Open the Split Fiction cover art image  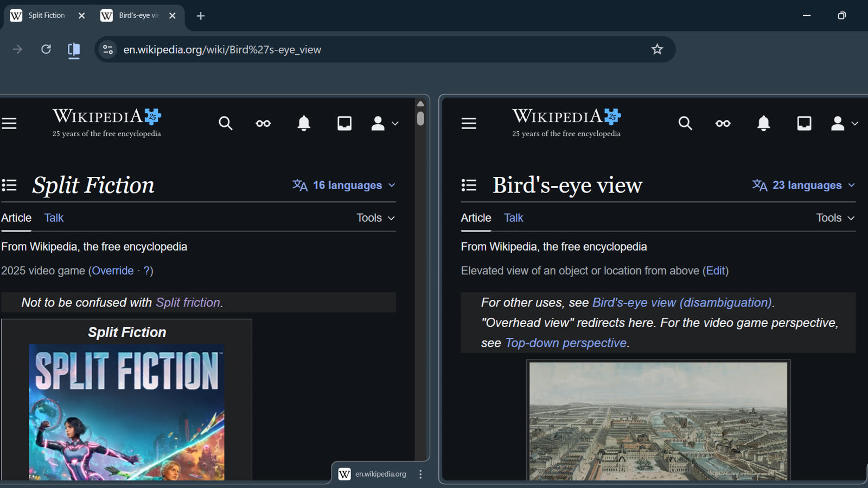(126, 412)
